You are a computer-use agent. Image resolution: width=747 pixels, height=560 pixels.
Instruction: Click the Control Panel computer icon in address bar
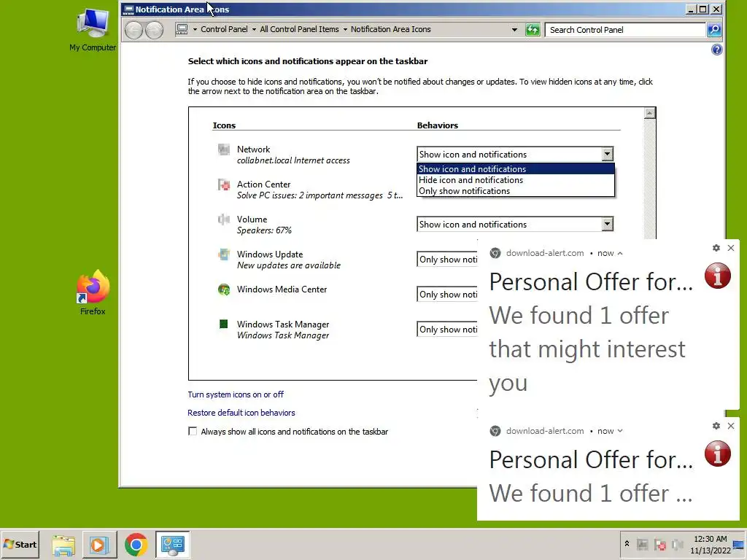click(x=182, y=29)
